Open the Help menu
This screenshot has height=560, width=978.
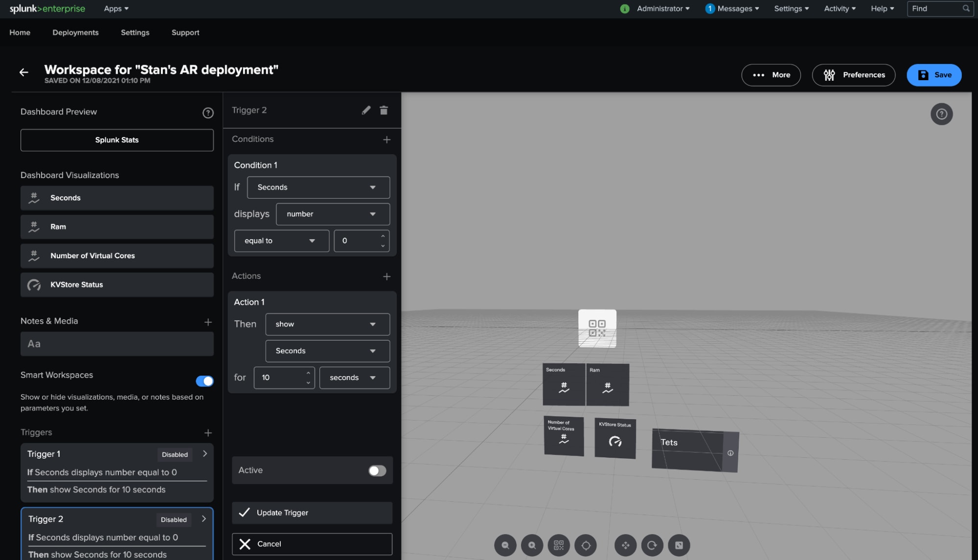(882, 9)
